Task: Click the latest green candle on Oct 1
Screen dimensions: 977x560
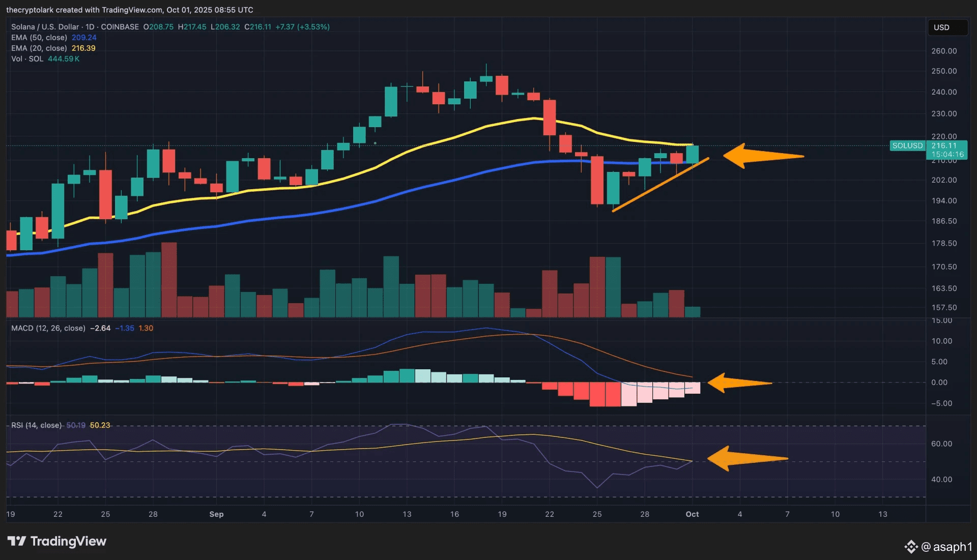Action: click(x=692, y=154)
